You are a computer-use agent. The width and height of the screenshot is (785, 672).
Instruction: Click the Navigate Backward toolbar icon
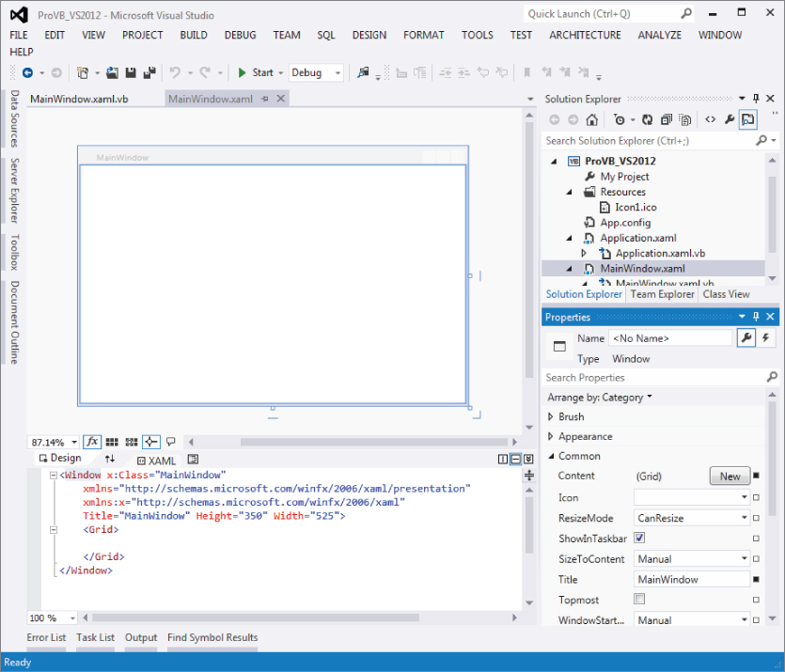26,72
